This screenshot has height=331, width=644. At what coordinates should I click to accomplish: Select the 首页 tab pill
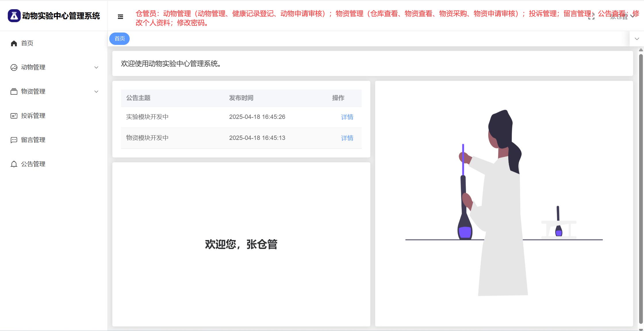[x=120, y=39]
